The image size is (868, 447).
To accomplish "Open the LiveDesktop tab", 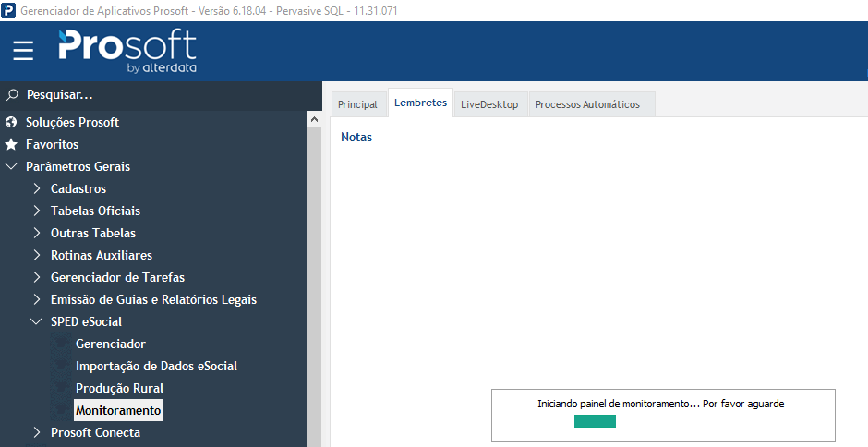I will [489, 104].
